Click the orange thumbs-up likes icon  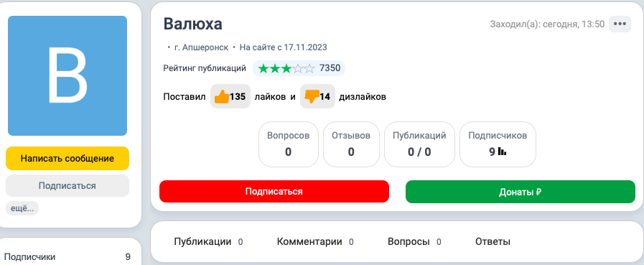(x=222, y=96)
